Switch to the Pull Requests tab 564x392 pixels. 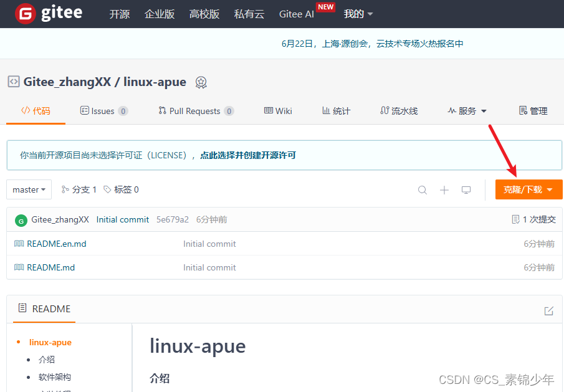[196, 111]
